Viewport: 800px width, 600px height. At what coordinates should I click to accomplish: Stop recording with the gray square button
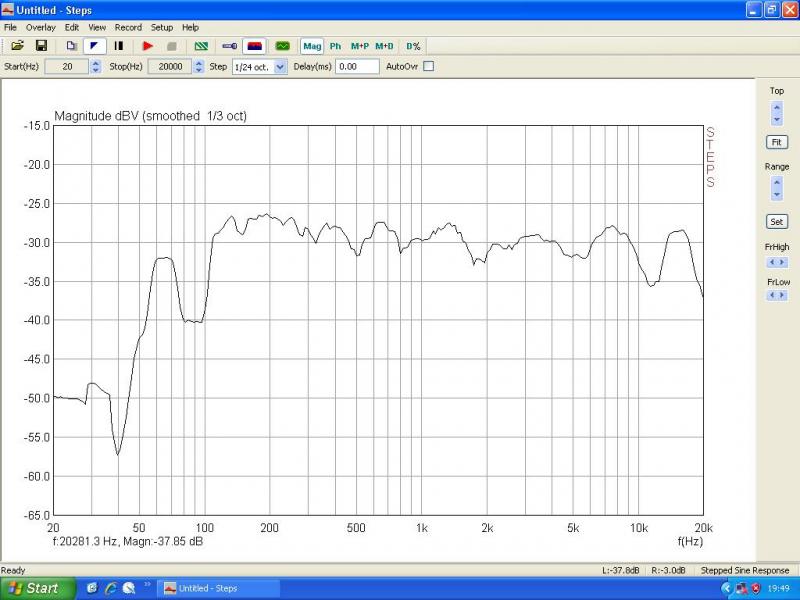pos(172,46)
